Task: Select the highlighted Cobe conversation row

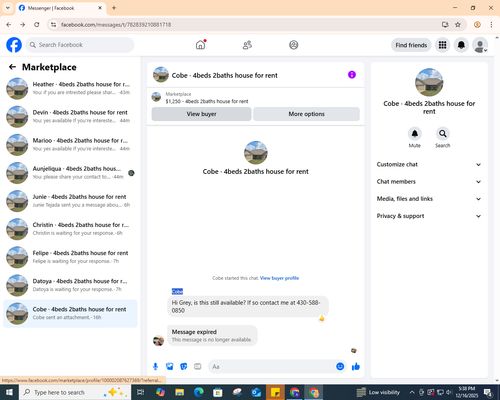Action: pos(70,313)
